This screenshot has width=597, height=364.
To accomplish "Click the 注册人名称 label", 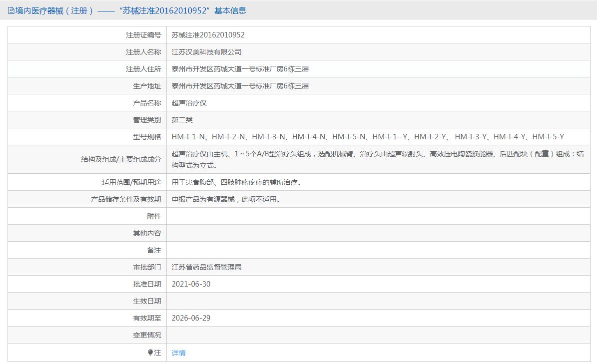I will point(143,52).
